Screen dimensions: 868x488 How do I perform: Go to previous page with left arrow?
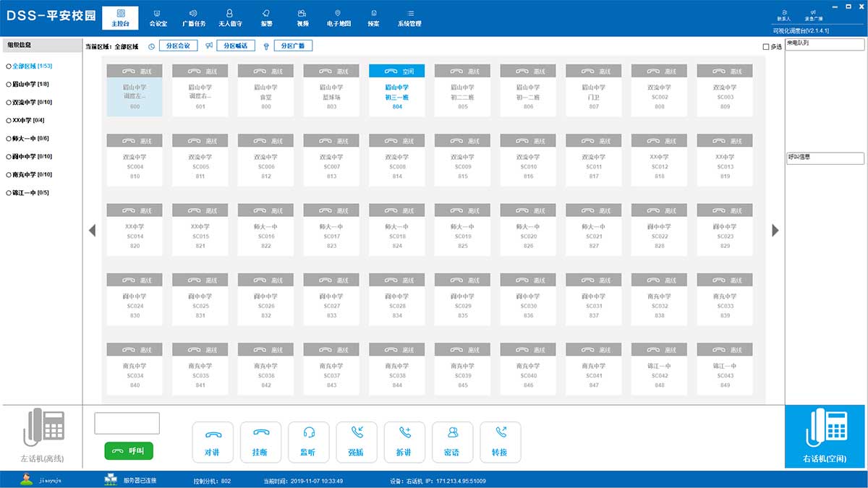(92, 231)
